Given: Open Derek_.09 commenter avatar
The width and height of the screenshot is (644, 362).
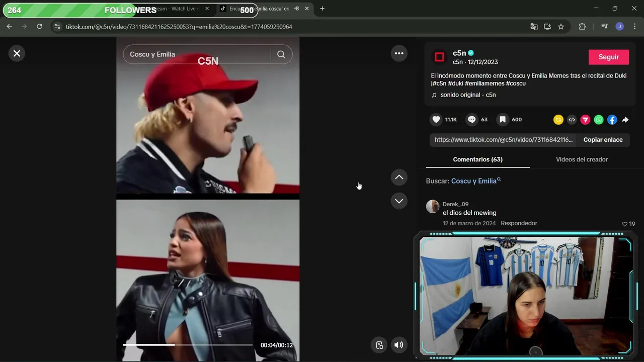Looking at the screenshot, I should (x=432, y=206).
